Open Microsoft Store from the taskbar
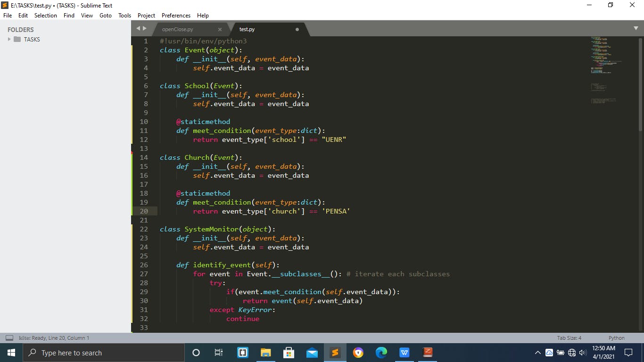The width and height of the screenshot is (644, 362). click(289, 353)
